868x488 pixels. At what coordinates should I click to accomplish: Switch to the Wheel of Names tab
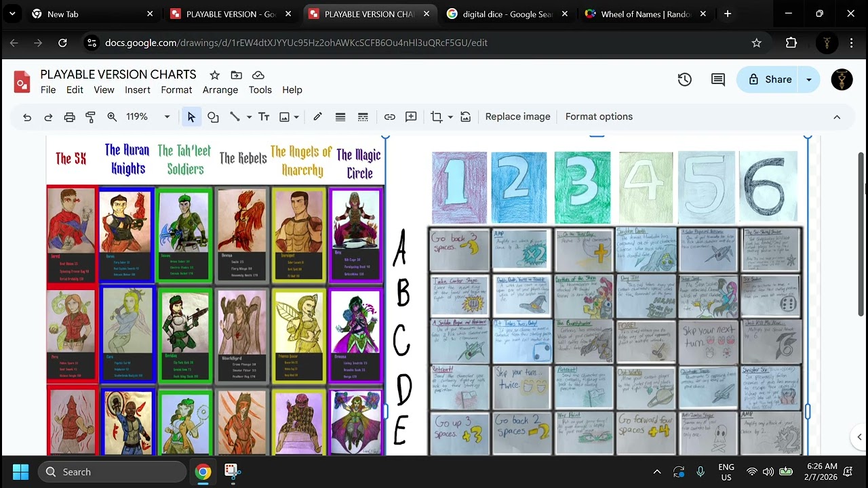click(x=646, y=14)
